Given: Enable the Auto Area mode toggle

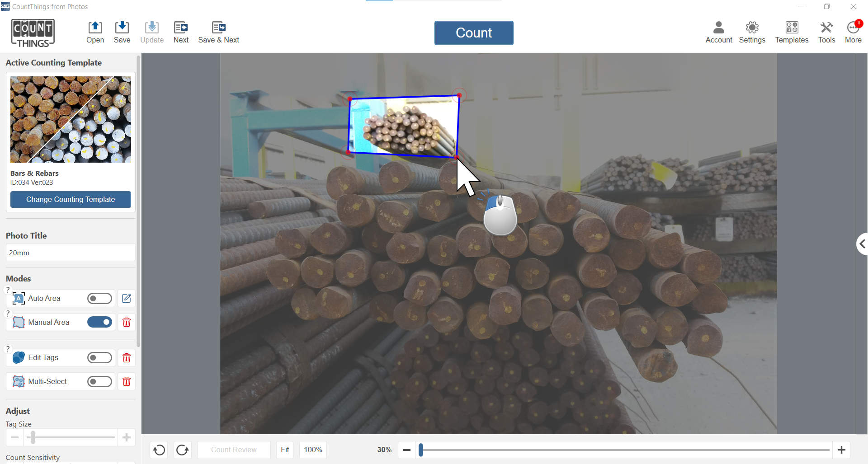Looking at the screenshot, I should point(99,298).
